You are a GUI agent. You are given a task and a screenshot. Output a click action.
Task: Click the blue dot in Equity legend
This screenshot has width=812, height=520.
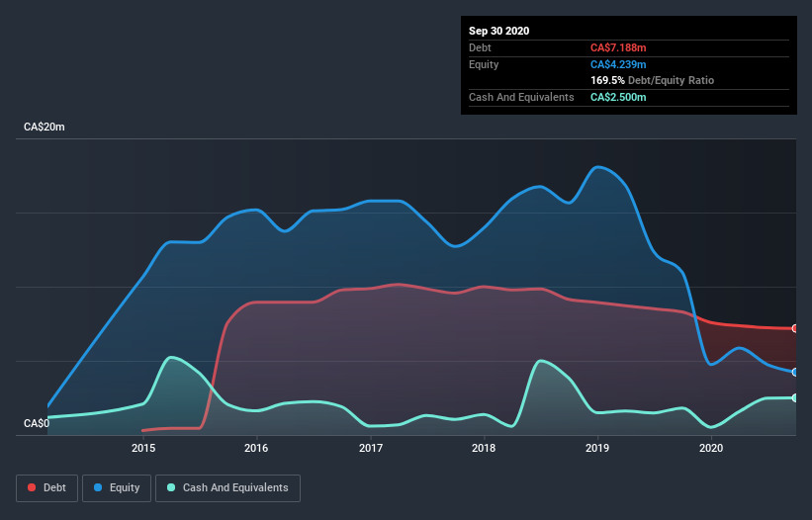[x=98, y=487]
